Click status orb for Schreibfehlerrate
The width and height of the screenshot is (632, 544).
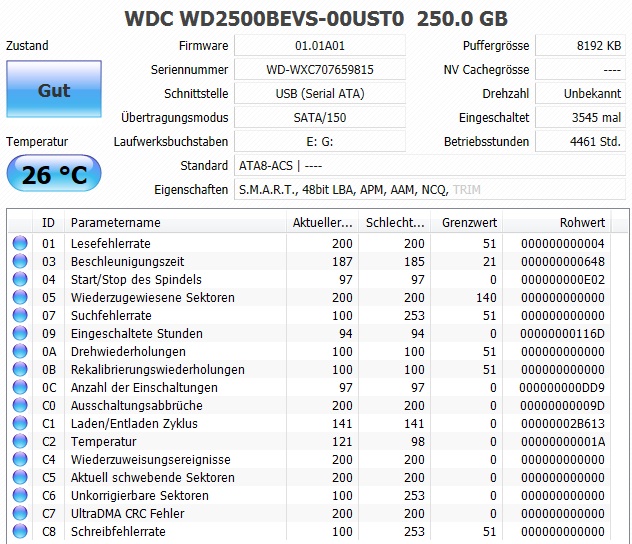(20, 531)
